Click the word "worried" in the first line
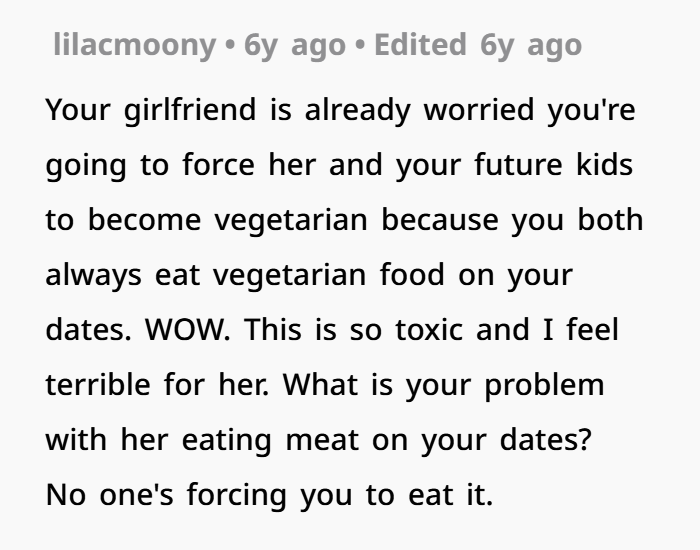The width and height of the screenshot is (700, 550). pos(475,109)
